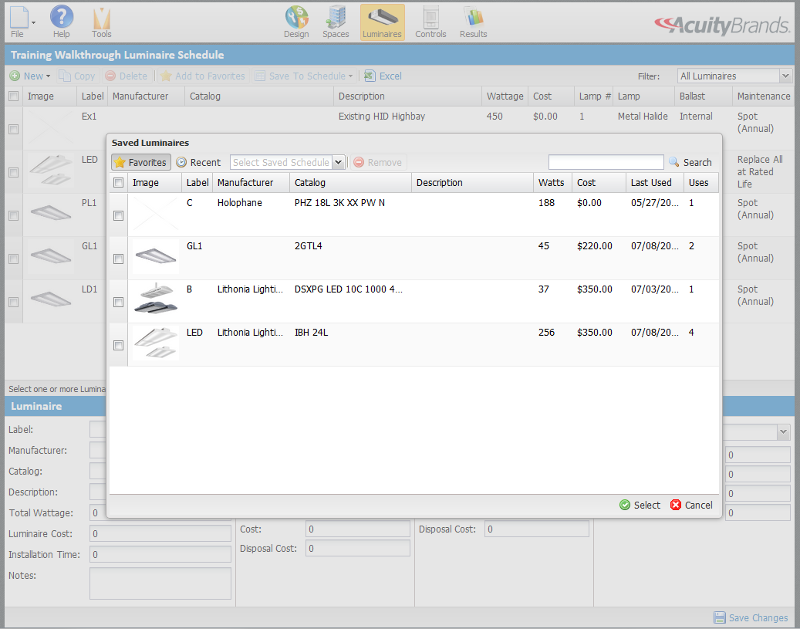The image size is (800, 629).
Task: Check the Ex1 row checkbox
Action: tap(14, 129)
